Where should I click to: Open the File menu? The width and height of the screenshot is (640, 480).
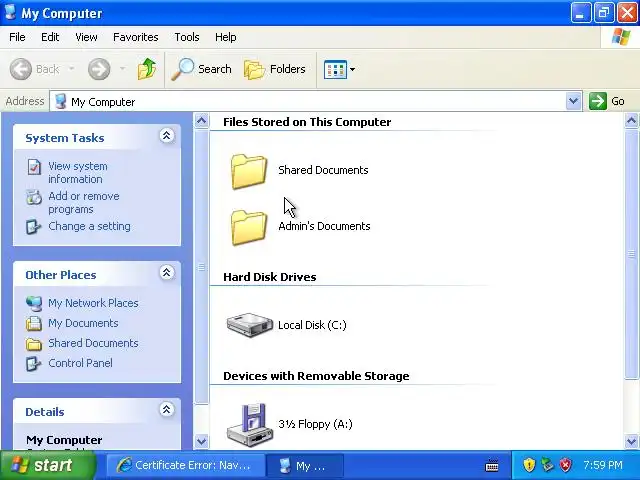(17, 37)
